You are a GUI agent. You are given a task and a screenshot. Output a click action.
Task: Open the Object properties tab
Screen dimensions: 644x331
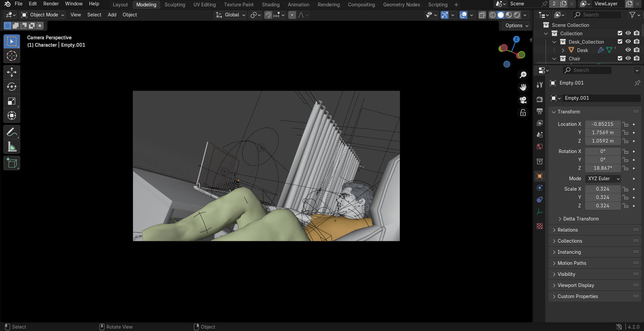pos(540,176)
